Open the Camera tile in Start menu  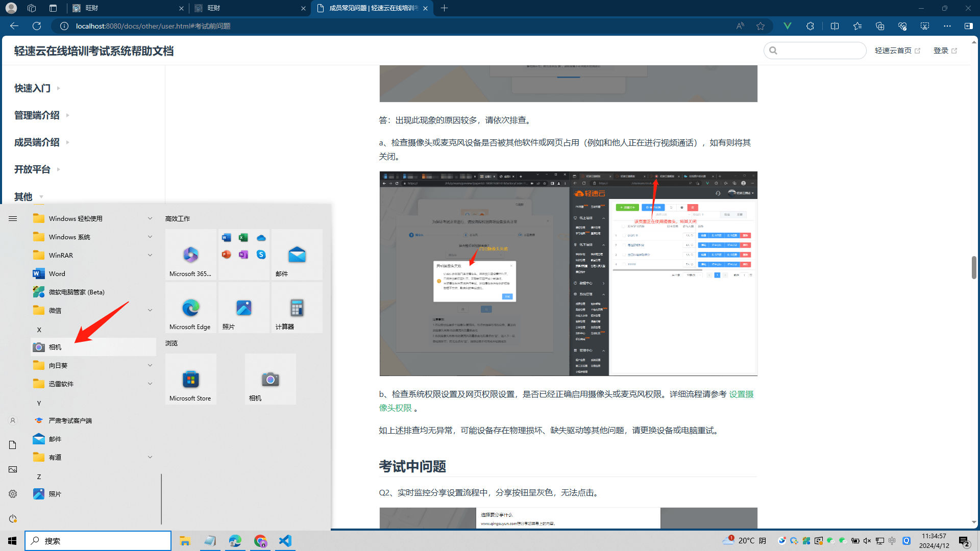270,380
